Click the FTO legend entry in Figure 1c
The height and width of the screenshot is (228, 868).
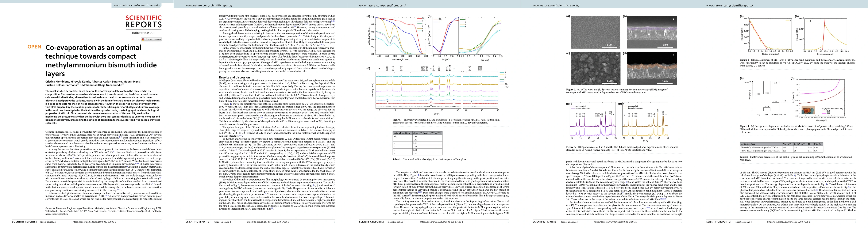coord(504,87)
